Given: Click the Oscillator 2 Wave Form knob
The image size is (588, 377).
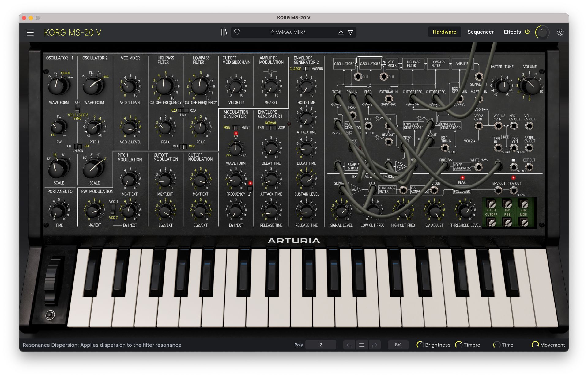Looking at the screenshot, I should tap(94, 86).
